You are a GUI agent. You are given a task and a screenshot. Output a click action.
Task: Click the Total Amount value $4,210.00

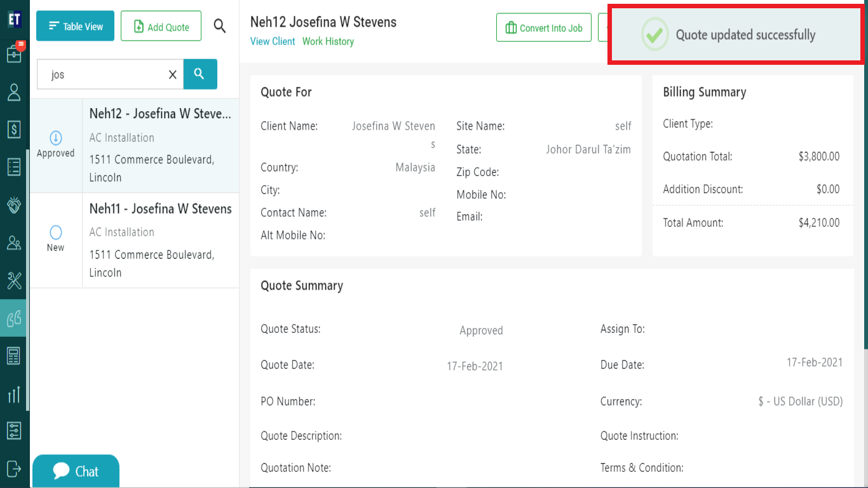(819, 222)
